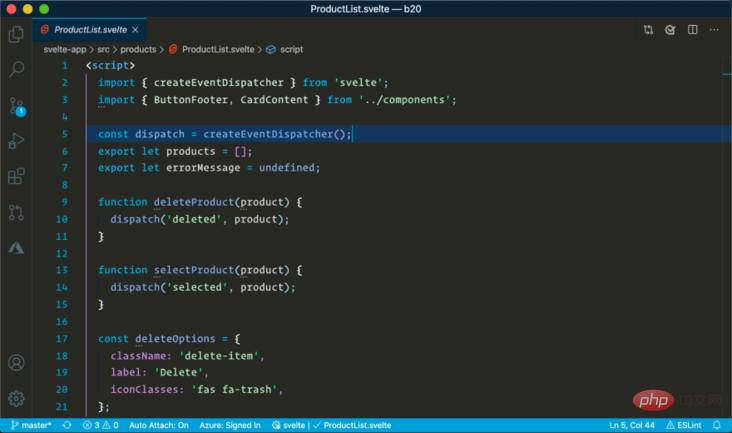The height and width of the screenshot is (433, 732).
Task: Open the Search view icon
Action: point(16,69)
